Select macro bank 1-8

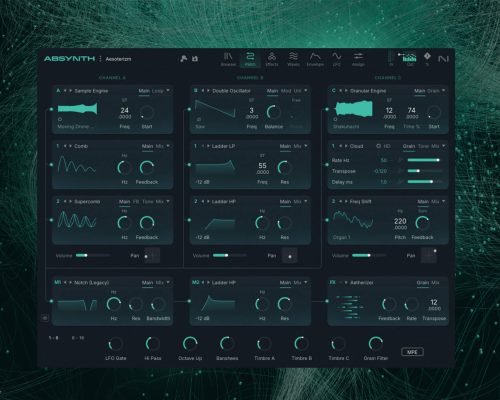click(x=53, y=338)
